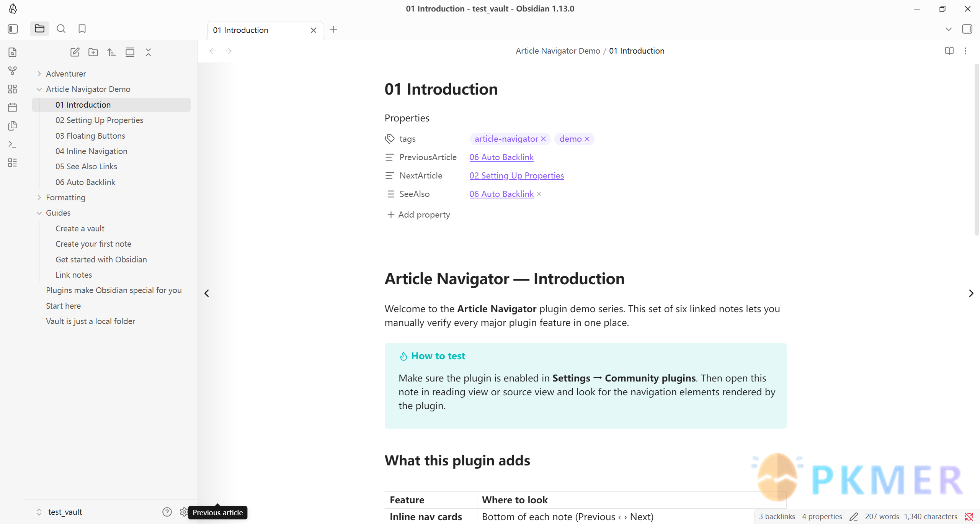980x524 pixels.
Task: Open a new tab with plus button
Action: (333, 29)
